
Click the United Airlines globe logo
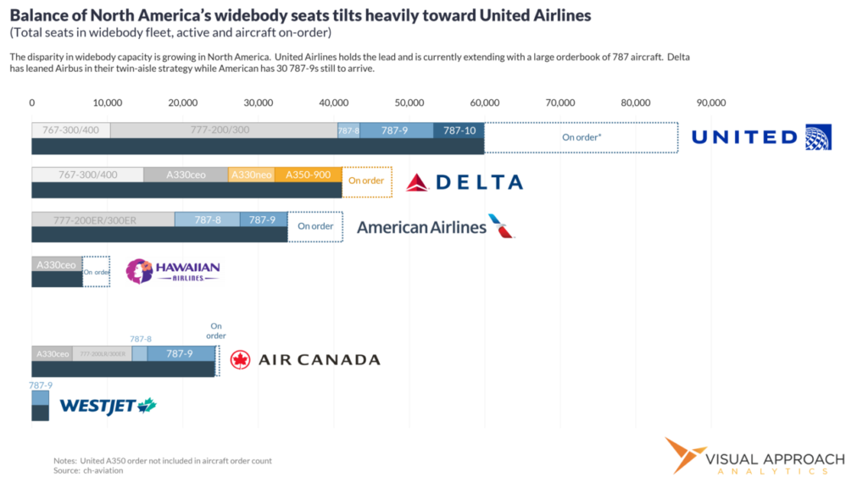tap(818, 137)
